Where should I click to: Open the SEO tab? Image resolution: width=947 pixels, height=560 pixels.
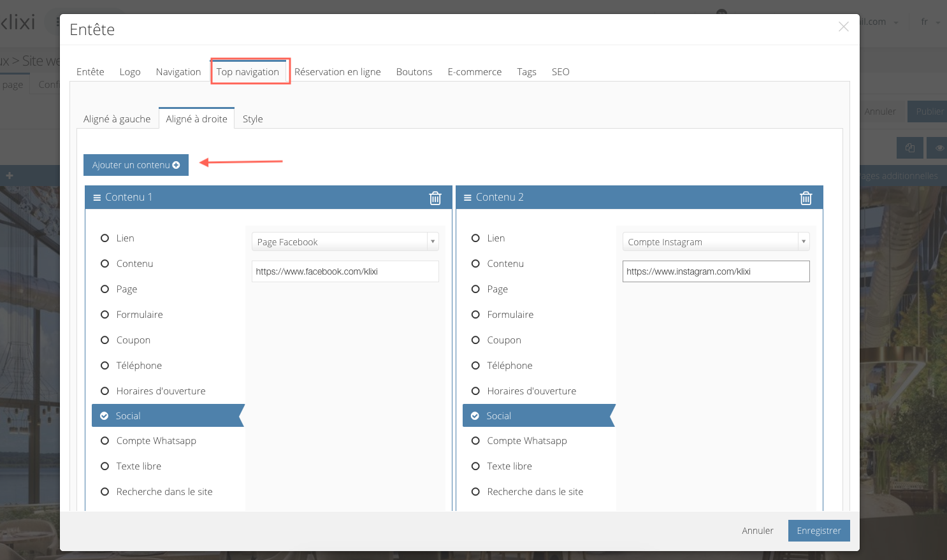pos(561,72)
